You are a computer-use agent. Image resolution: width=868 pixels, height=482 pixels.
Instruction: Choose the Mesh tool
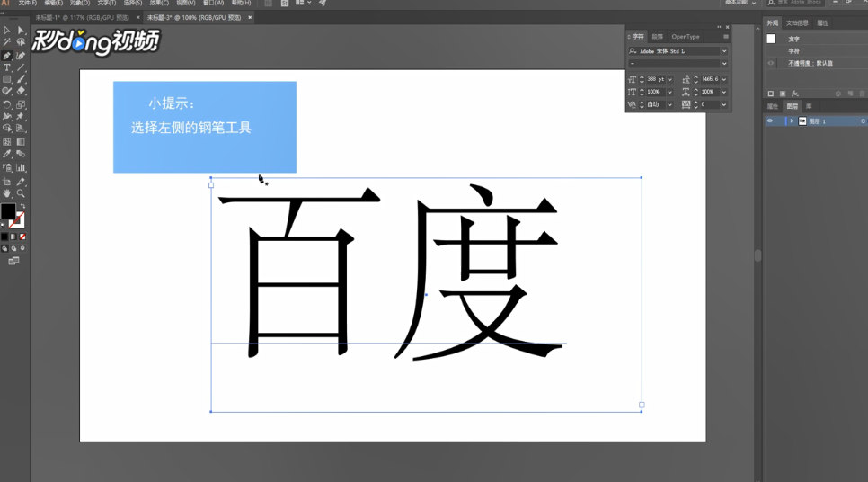coord(7,142)
